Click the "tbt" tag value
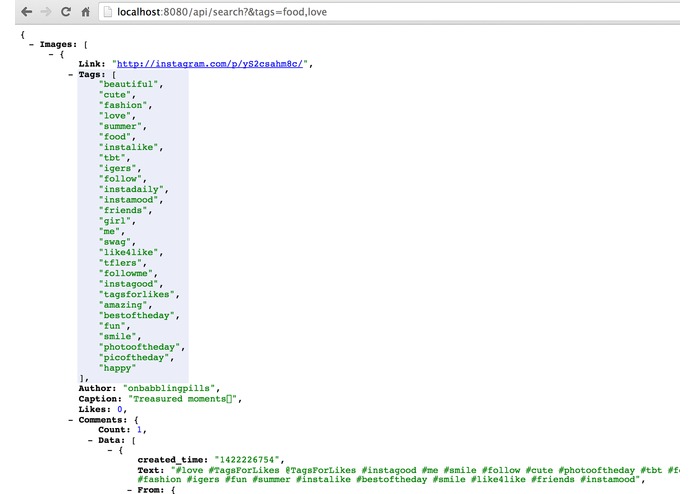The width and height of the screenshot is (695, 494). (112, 158)
